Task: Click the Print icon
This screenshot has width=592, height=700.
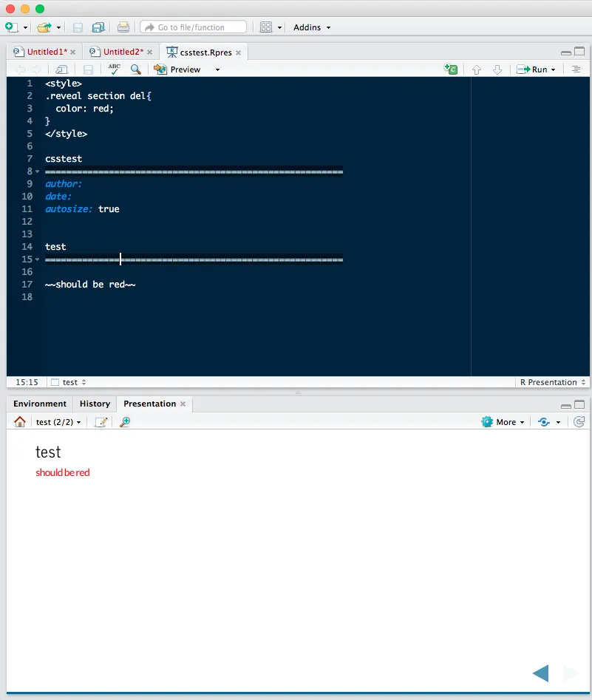Action: pos(123,27)
